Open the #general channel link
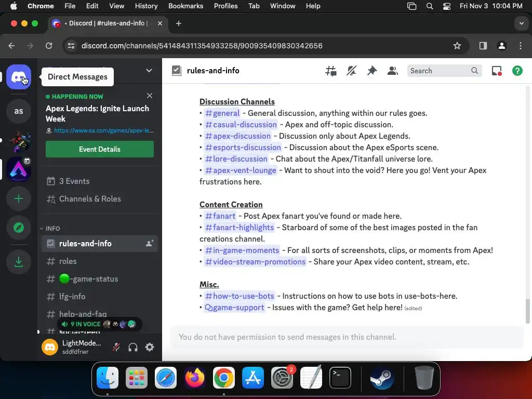 (222, 113)
